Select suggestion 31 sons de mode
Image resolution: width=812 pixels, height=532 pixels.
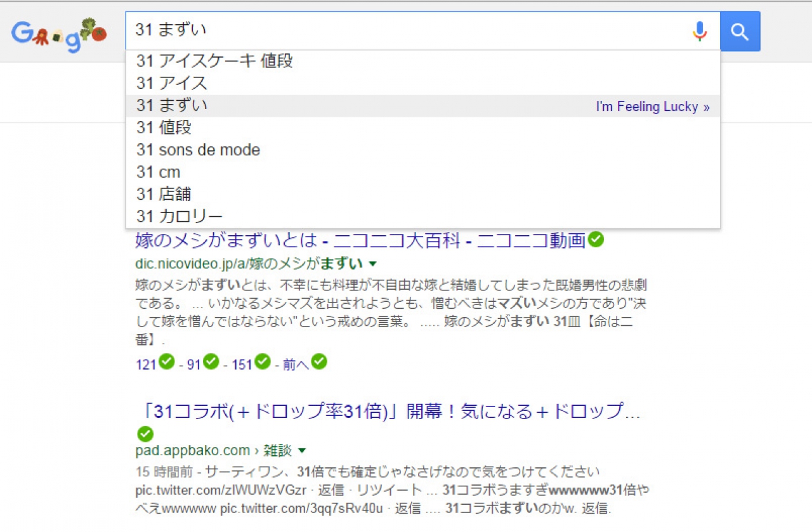click(423, 150)
